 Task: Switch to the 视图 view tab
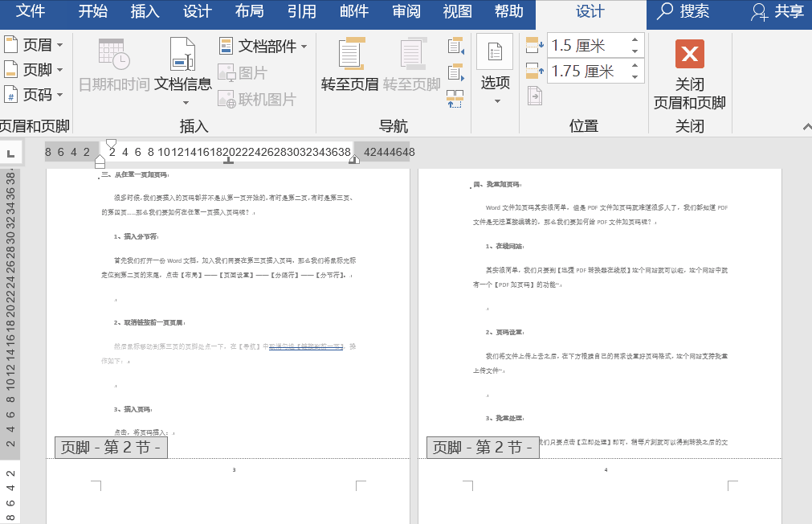click(x=458, y=11)
